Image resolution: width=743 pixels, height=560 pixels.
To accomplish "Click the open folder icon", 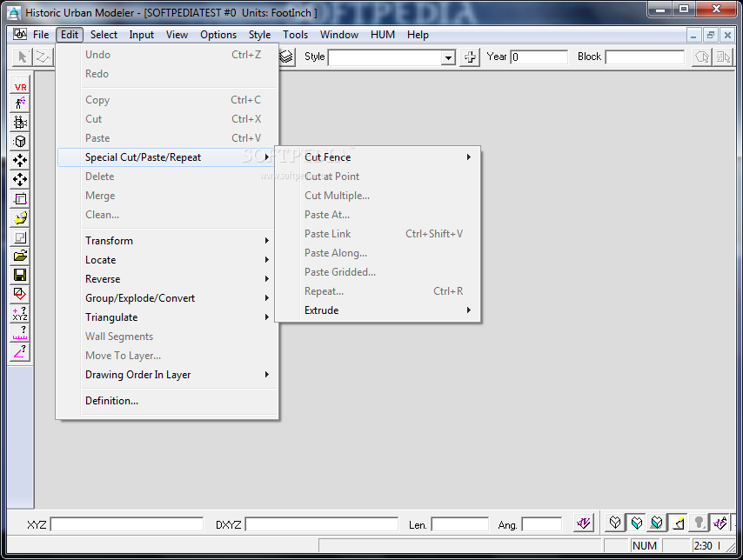I will pos(20,257).
